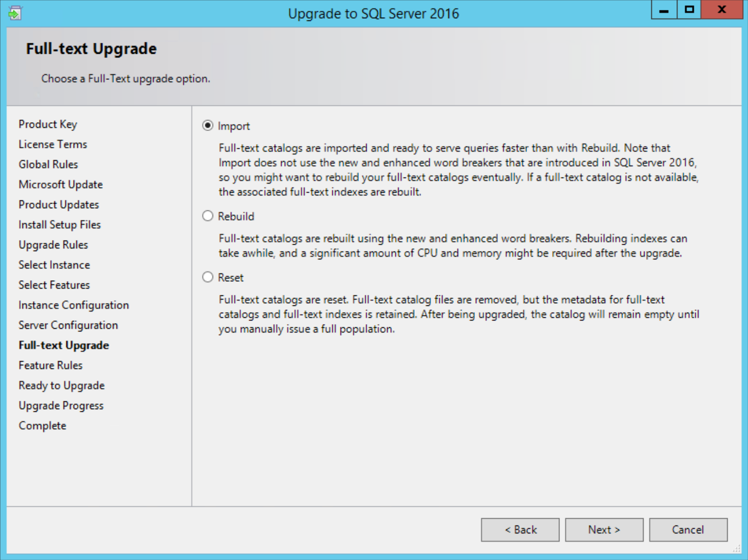748x560 pixels.
Task: Click Upgrade Rules in the sidebar
Action: tap(53, 245)
